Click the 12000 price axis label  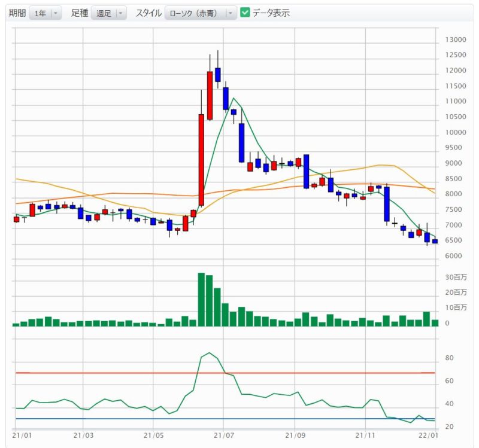(x=456, y=71)
